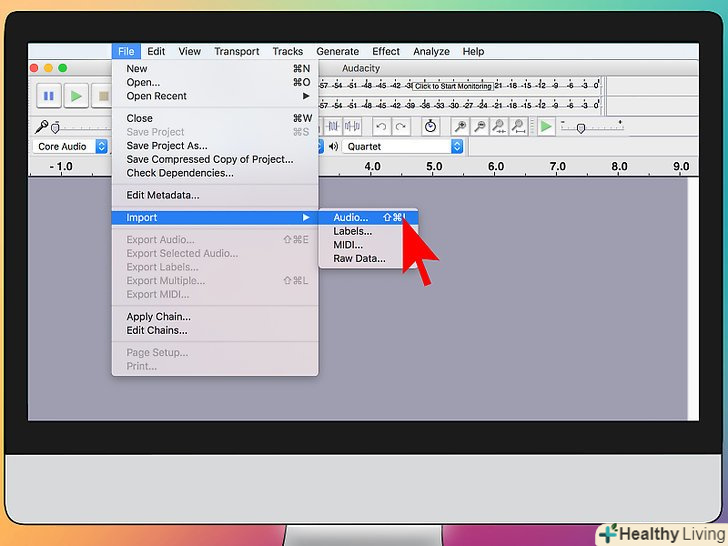Select Labels... in the Import submenu
Image resolution: width=728 pixels, height=546 pixels.
click(352, 231)
